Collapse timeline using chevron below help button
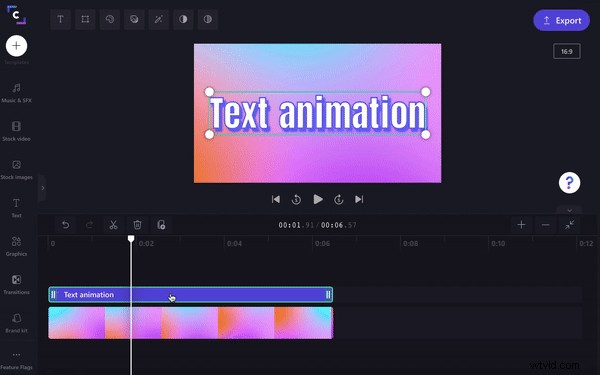The width and height of the screenshot is (600, 375). coord(569,210)
